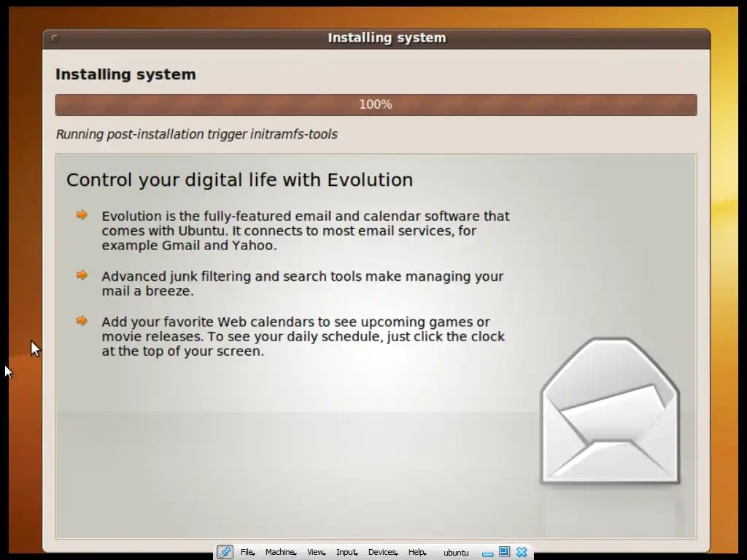Open the Input menu

[347, 553]
